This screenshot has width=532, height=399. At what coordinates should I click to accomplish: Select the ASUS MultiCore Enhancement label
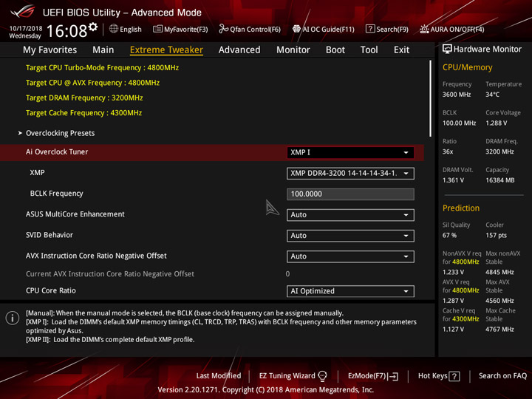[75, 214]
